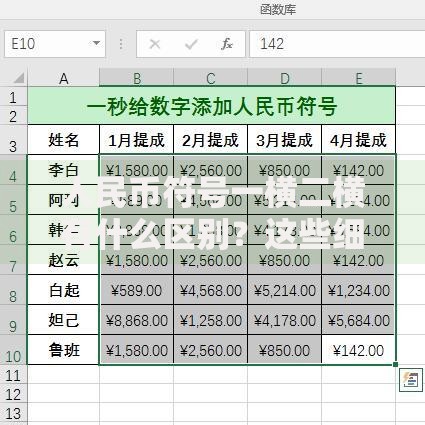This screenshot has height=425, width=425.
Task: Click 赵云's ¥2,560.00 cell
Action: pos(211,260)
